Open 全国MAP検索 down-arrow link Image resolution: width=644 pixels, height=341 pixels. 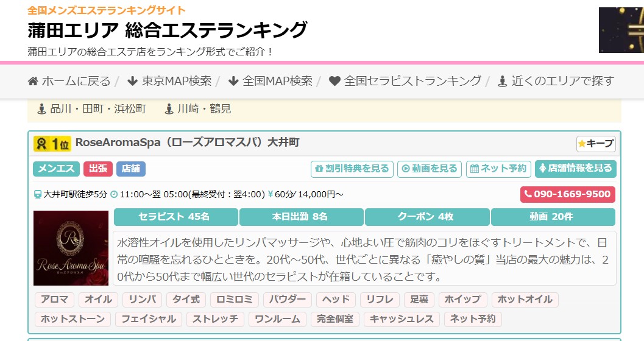click(270, 81)
